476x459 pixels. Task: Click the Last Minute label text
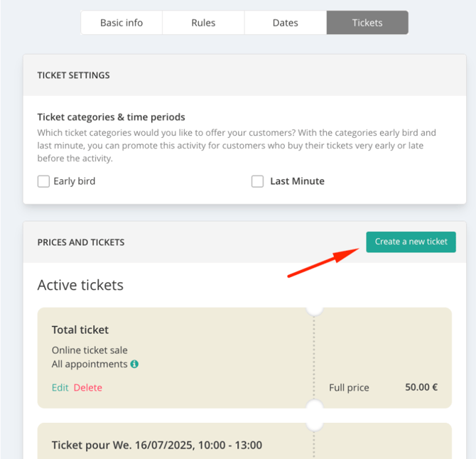pos(297,181)
